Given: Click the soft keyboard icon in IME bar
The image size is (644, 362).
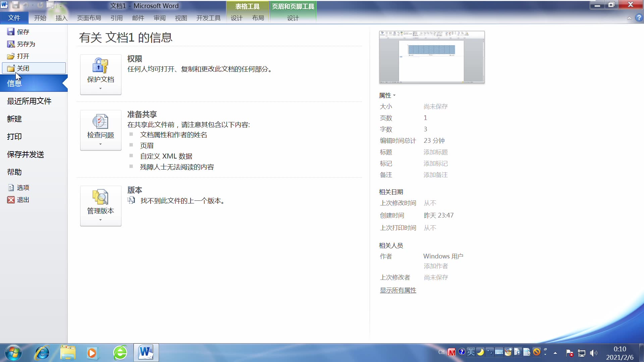Looking at the screenshot, I should pyautogui.click(x=499, y=352).
